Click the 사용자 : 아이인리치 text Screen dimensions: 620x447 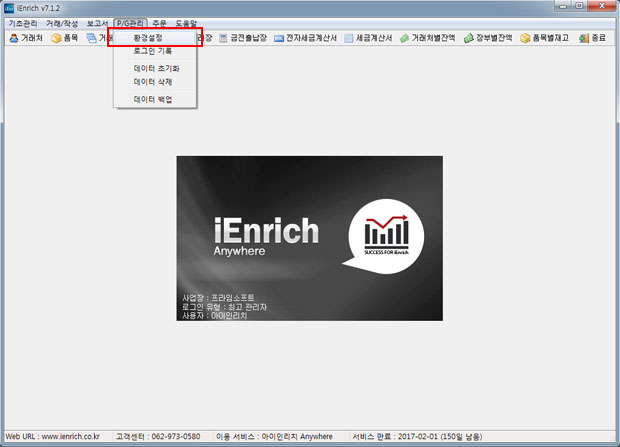[214, 315]
